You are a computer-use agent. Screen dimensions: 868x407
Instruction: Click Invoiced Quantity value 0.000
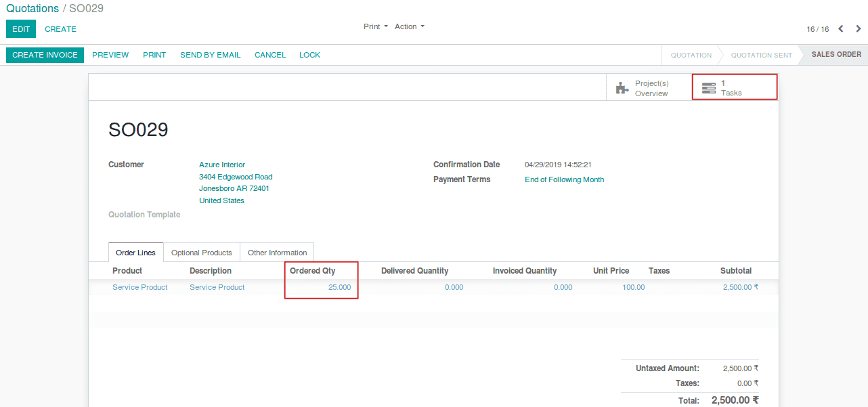pyautogui.click(x=563, y=287)
